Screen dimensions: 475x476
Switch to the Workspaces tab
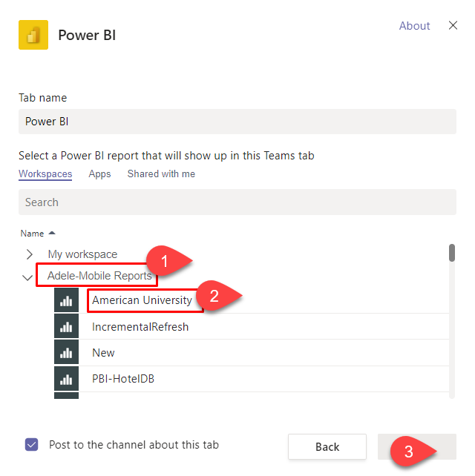45,174
